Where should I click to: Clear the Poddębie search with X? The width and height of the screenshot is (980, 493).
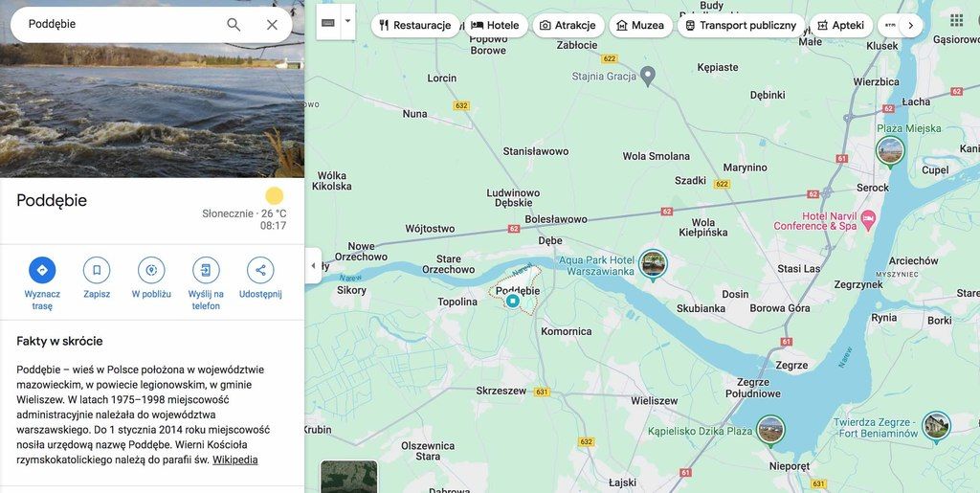pyautogui.click(x=272, y=24)
